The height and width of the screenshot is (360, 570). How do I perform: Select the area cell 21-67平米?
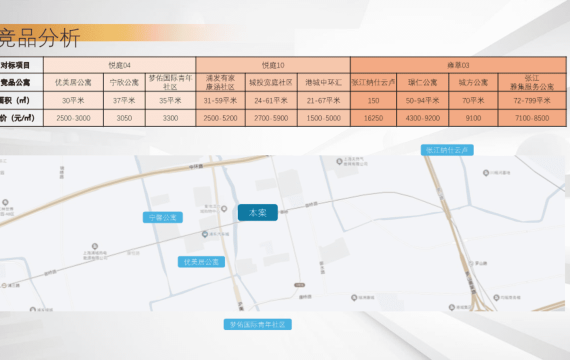click(324, 100)
